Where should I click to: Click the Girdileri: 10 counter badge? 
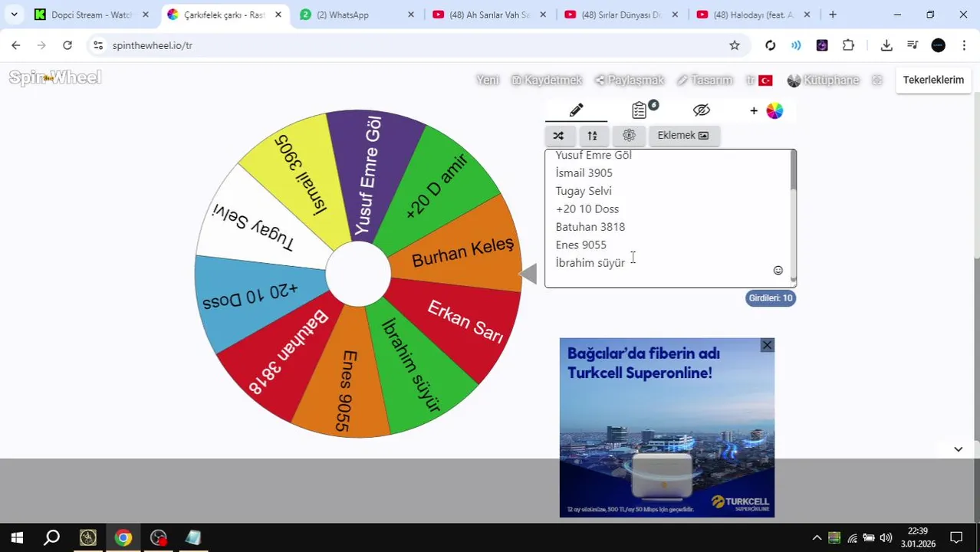coord(771,298)
